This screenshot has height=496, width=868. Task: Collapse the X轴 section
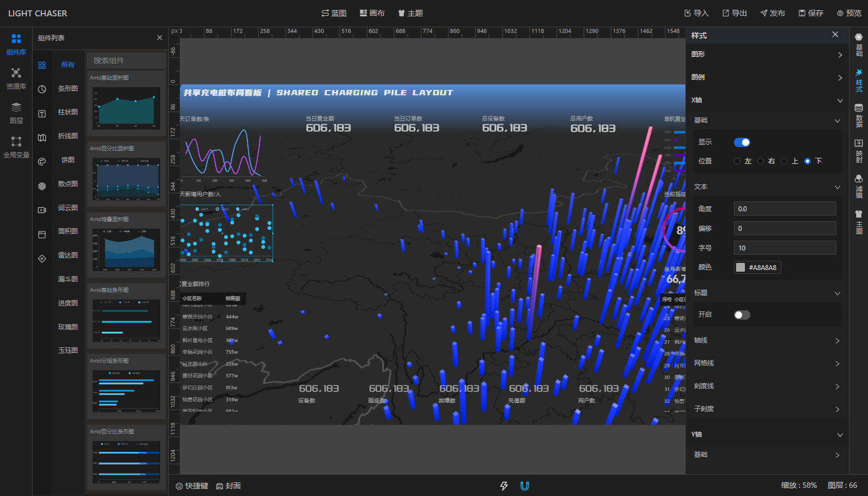767,100
